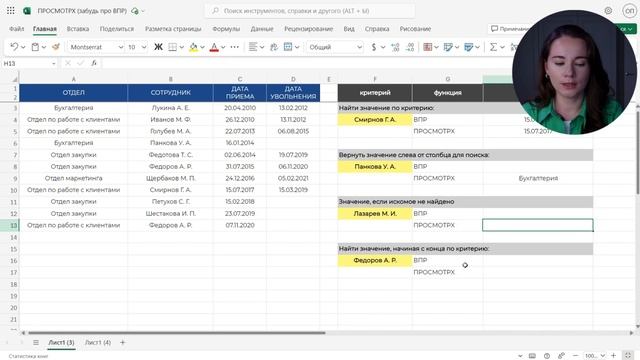This screenshot has width=640, height=360.
Task: Apply yellow fill color bucket
Action: [x=193, y=47]
